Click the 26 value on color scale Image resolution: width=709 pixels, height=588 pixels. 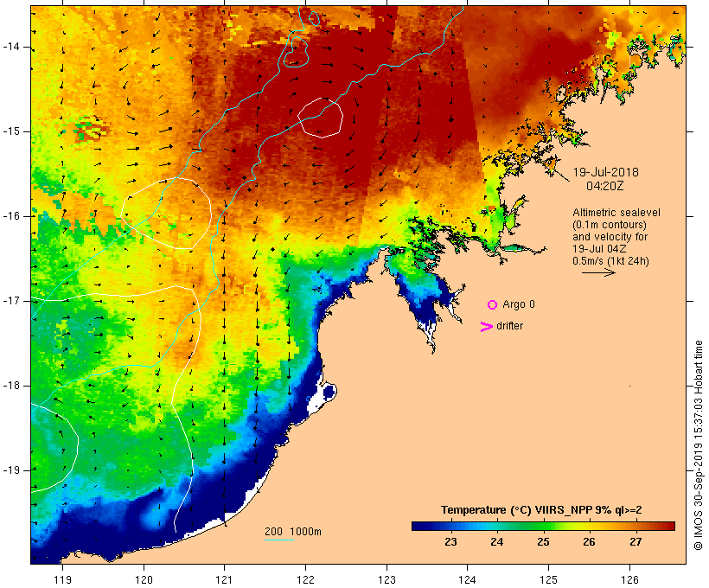pos(589,542)
